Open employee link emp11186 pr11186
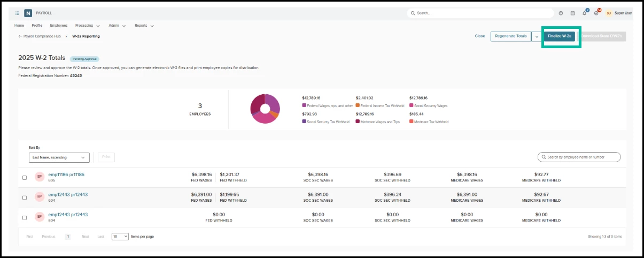This screenshot has height=258, width=644. click(66, 174)
